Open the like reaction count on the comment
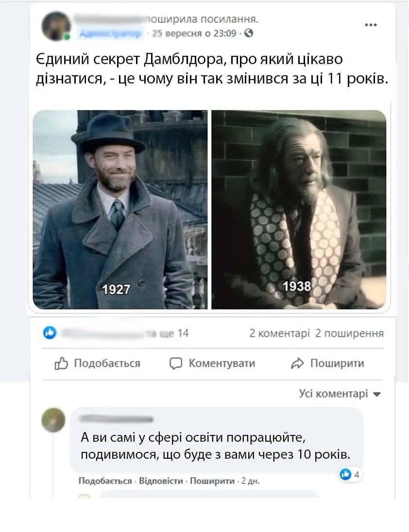Image resolution: width=409 pixels, height=532 pixels. pyautogui.click(x=349, y=474)
